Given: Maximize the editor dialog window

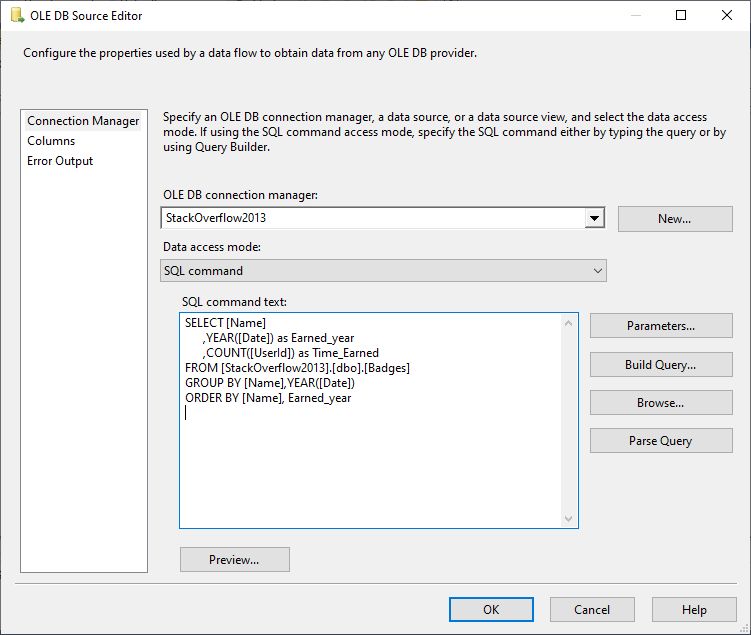Looking at the screenshot, I should pyautogui.click(x=681, y=16).
